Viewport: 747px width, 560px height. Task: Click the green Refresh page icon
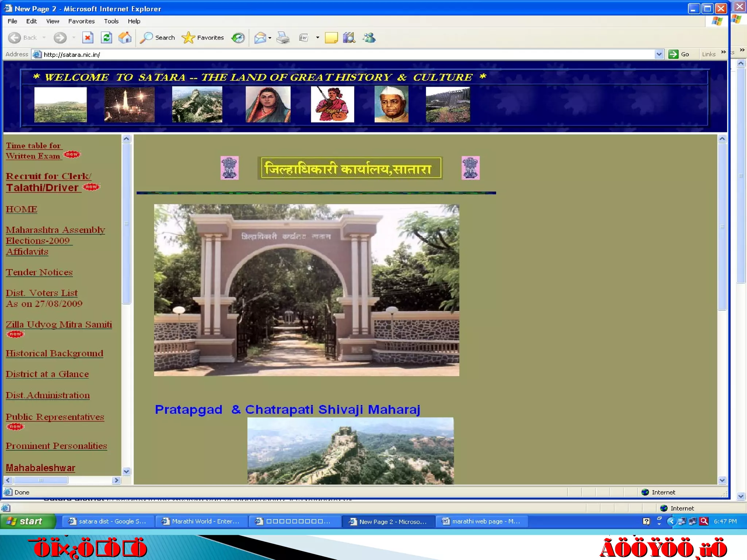coord(106,38)
